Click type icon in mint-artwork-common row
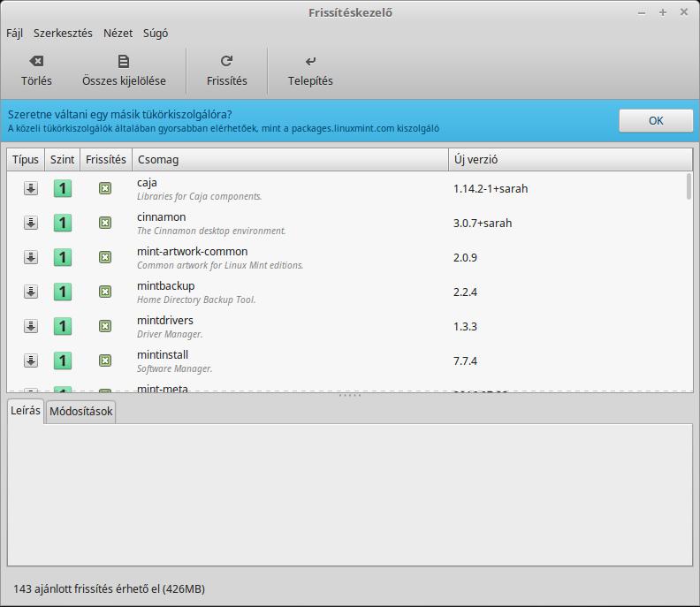Image resolution: width=700 pixels, height=607 pixels. [x=31, y=257]
